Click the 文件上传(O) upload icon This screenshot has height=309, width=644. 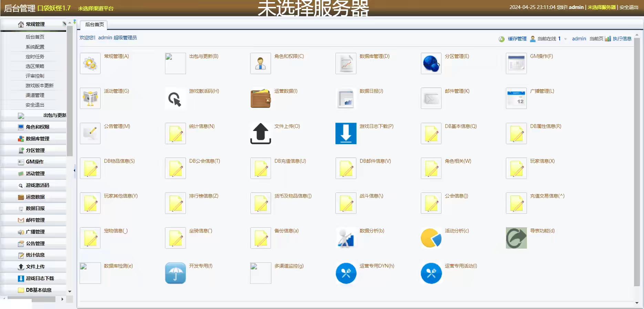coord(261,133)
